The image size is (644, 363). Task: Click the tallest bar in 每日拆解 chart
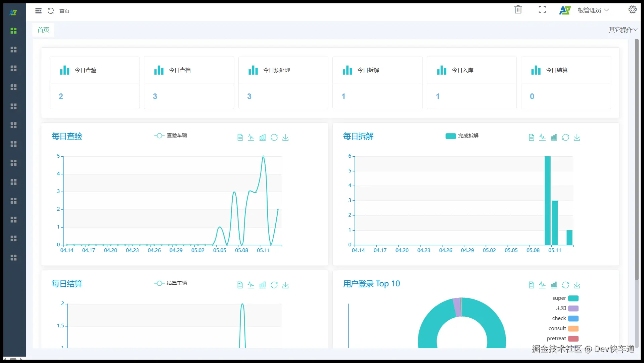pyautogui.click(x=548, y=201)
